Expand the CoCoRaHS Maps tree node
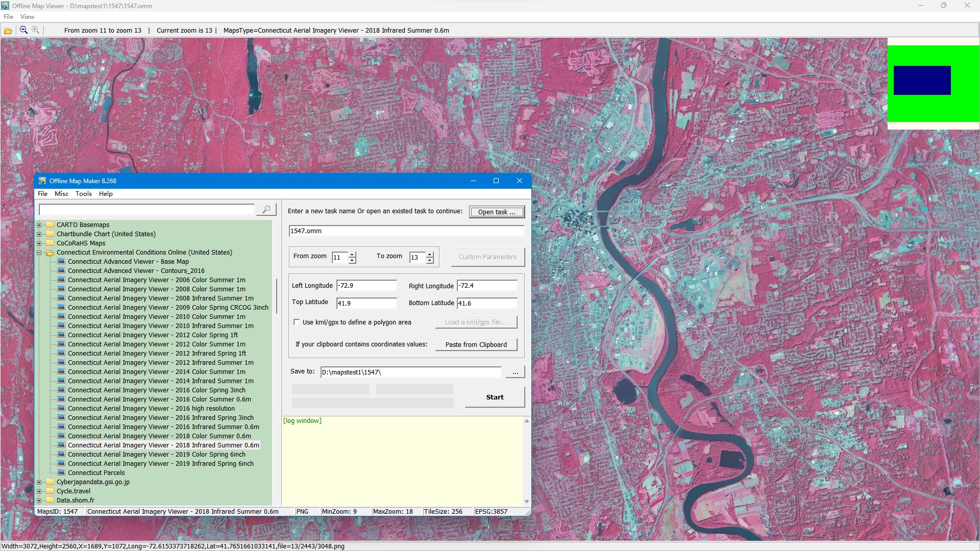 click(x=39, y=243)
